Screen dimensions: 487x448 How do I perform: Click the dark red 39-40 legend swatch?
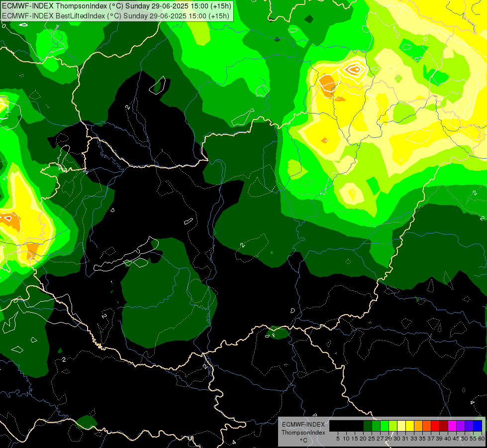pyautogui.click(x=444, y=426)
